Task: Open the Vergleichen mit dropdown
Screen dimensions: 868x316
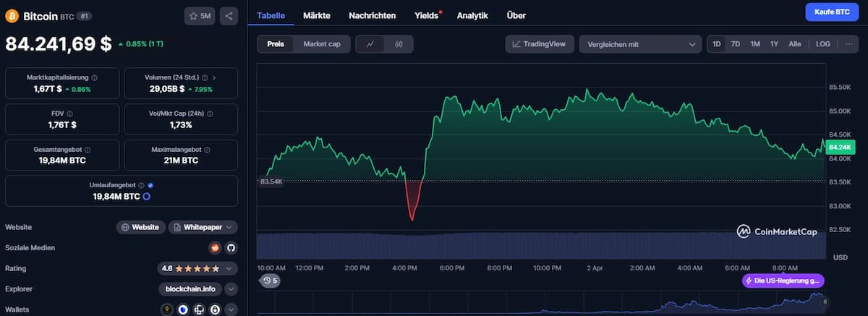Action: (x=641, y=44)
